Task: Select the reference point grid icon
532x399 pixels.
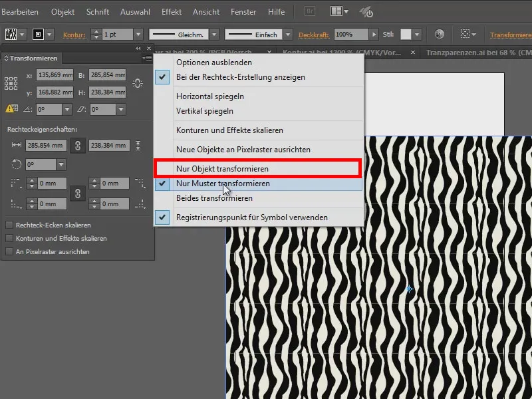Action: [x=11, y=84]
